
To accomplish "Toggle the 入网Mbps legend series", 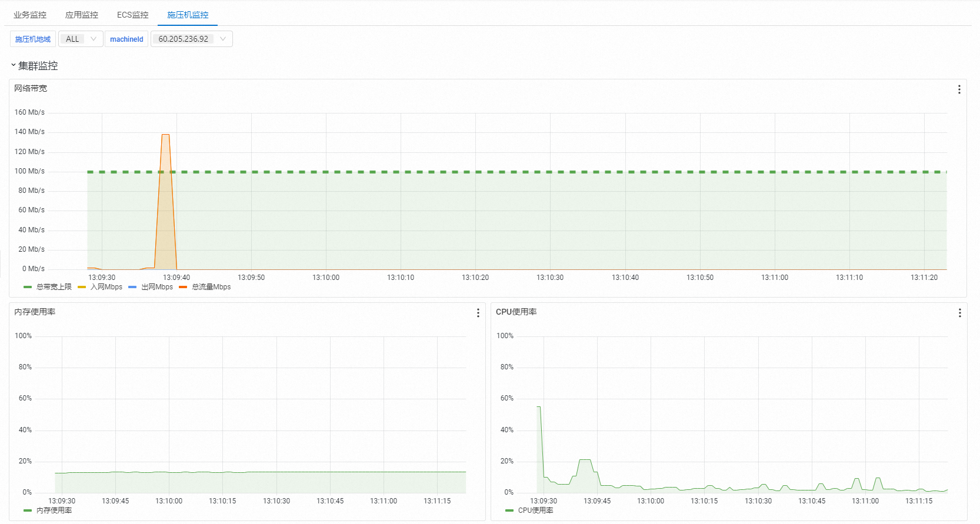I will (x=100, y=287).
